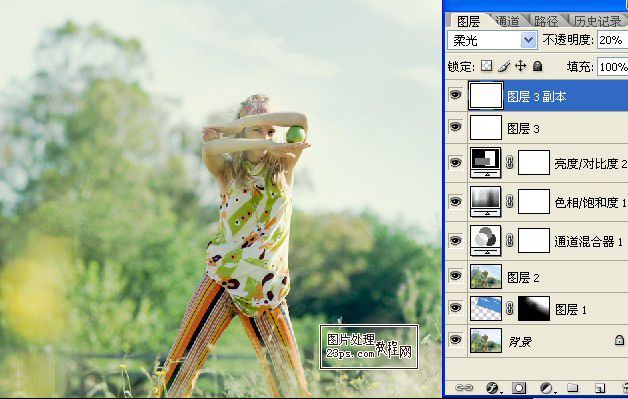628x399 pixels.
Task: Click the add layer mask button
Action: pos(519,388)
